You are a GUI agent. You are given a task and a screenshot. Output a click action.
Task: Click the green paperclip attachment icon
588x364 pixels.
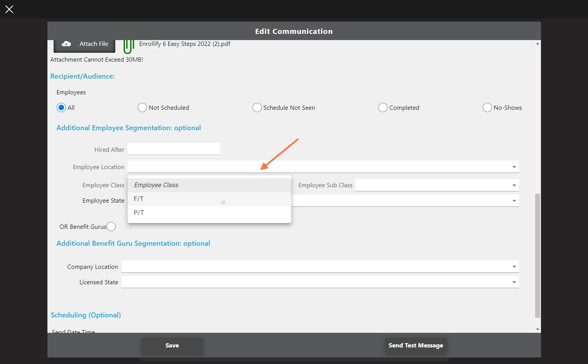(128, 46)
